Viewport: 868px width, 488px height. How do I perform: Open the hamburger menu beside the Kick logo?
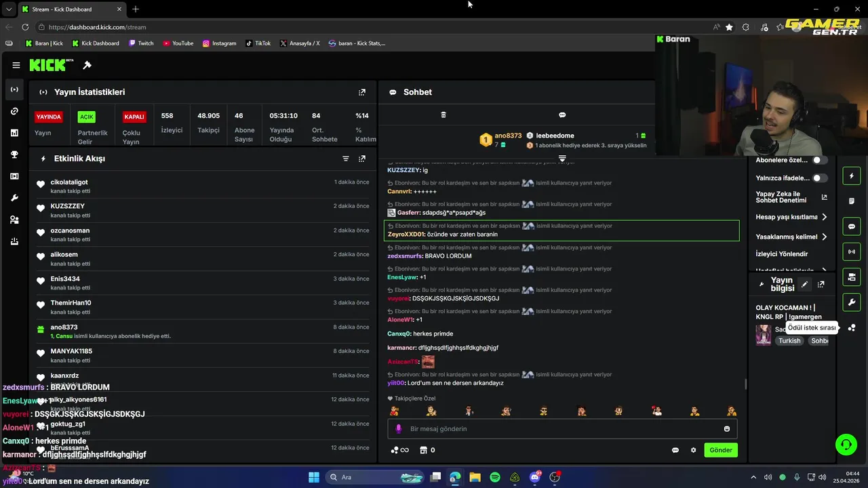point(16,65)
